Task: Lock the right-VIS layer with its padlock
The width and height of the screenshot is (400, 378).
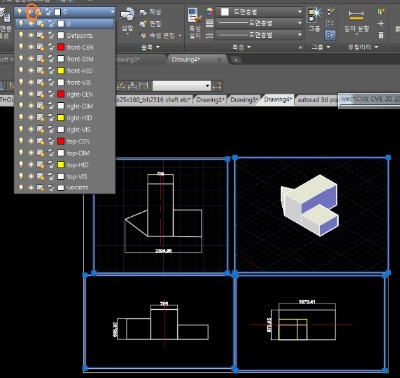Action: point(51,130)
